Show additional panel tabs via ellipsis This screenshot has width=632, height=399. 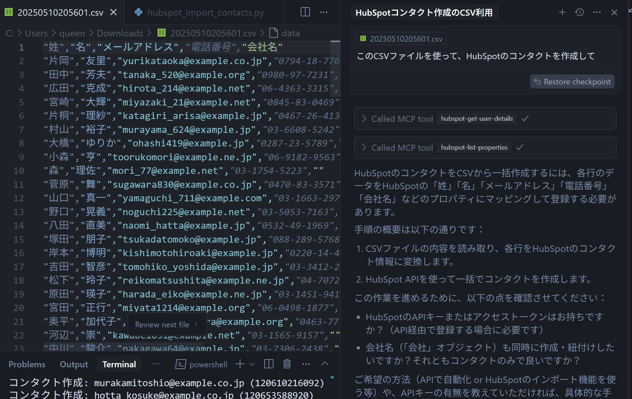(x=156, y=364)
